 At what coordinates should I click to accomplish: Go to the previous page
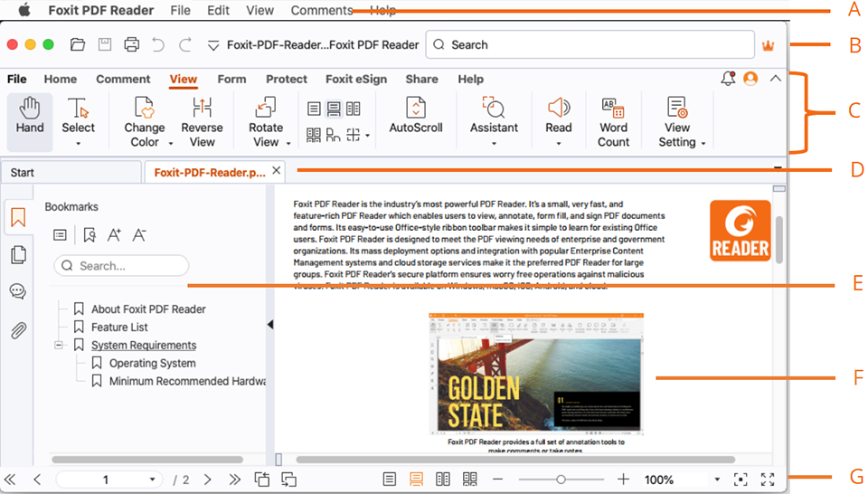coord(37,480)
